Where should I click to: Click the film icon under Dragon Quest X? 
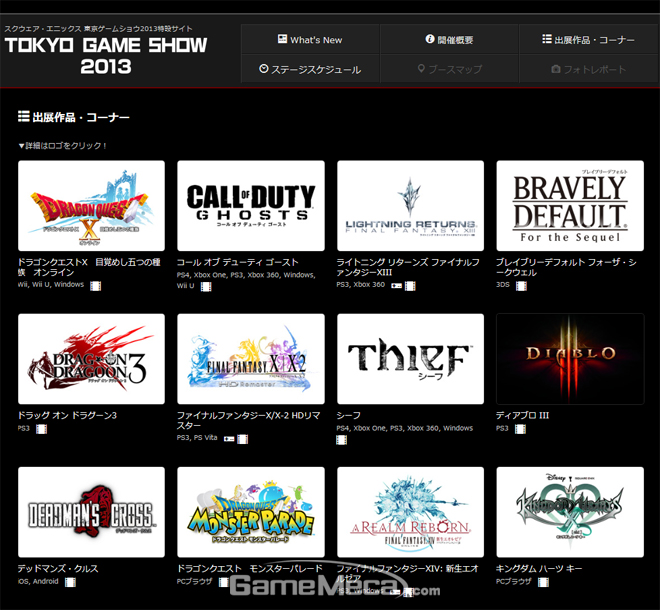(96, 285)
